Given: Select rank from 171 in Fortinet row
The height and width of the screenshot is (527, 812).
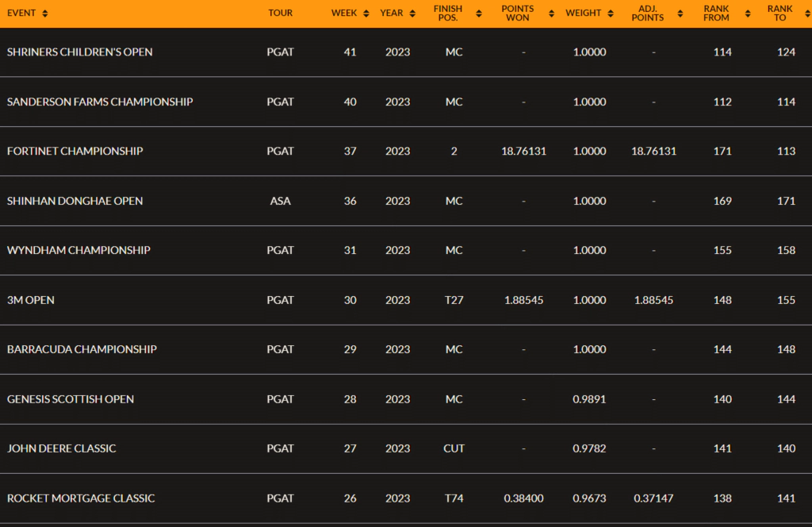Looking at the screenshot, I should 722,151.
